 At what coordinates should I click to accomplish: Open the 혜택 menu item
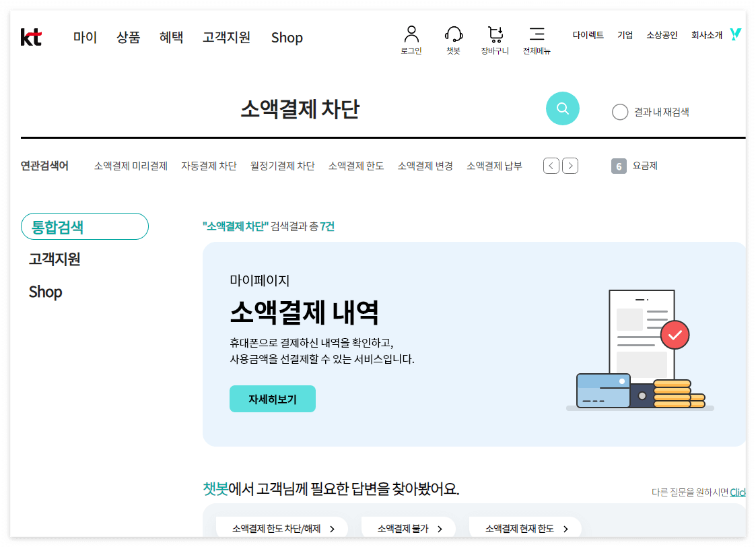(171, 38)
